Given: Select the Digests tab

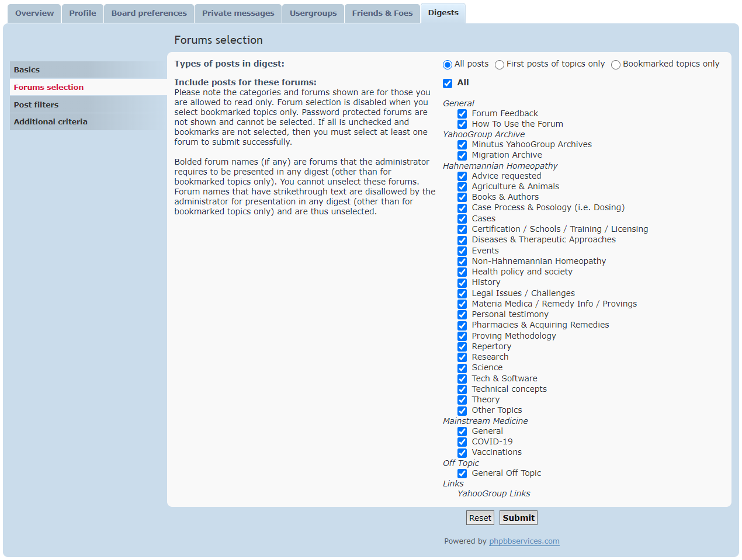Looking at the screenshot, I should click(443, 13).
